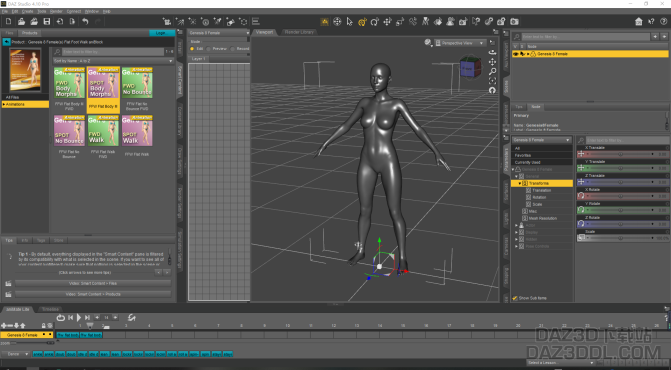The image size is (671, 370).
Task: Click the create new camera icon
Action: pyautogui.click(x=167, y=21)
